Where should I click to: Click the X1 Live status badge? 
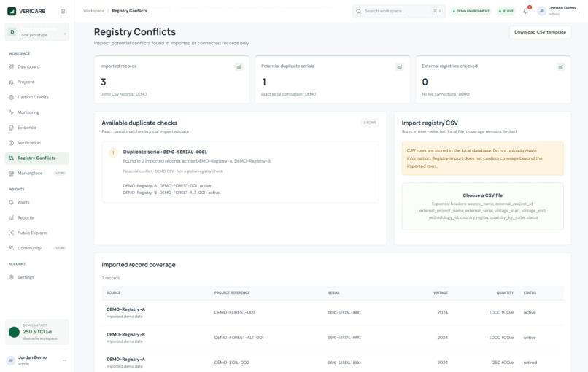click(x=506, y=11)
